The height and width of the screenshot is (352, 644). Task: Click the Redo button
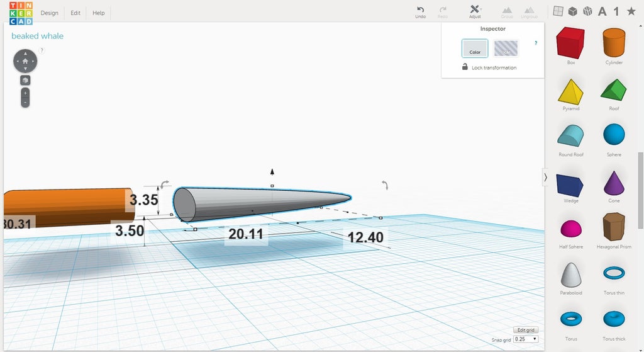[443, 12]
